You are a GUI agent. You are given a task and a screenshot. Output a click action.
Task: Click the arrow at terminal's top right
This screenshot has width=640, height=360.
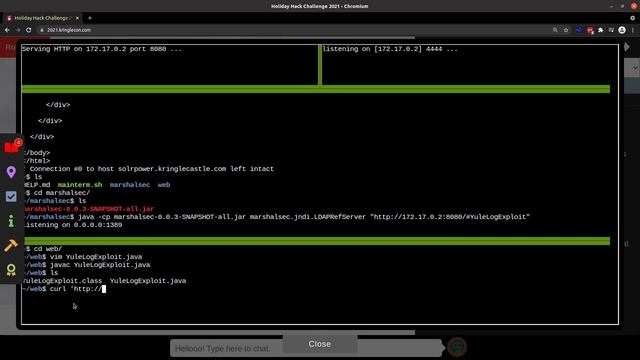tap(627, 47)
